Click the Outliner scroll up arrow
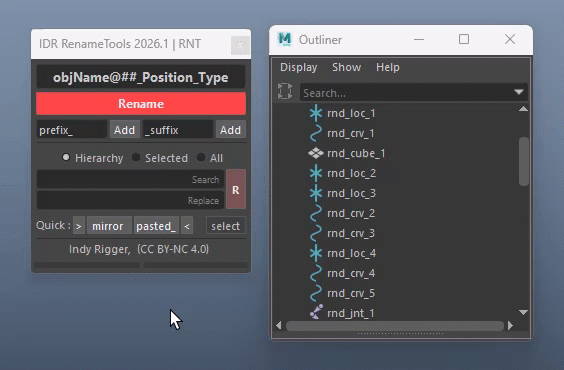The width and height of the screenshot is (564, 370). tap(524, 109)
